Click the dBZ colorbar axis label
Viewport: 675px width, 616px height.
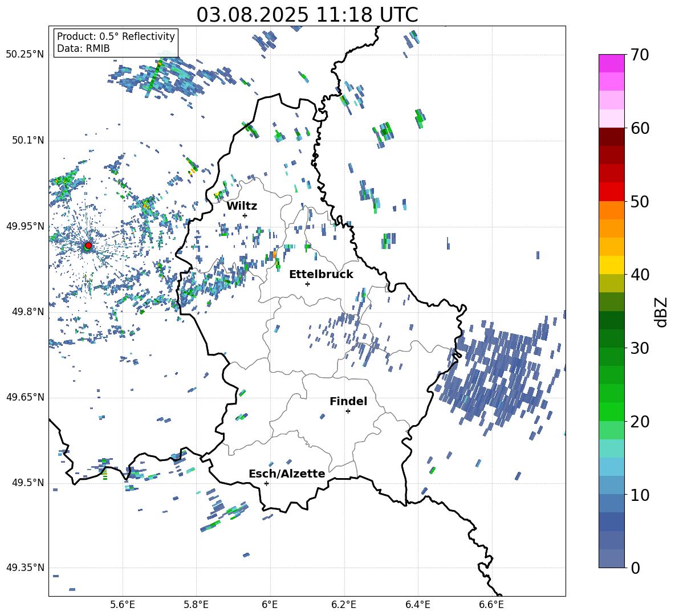coord(661,312)
